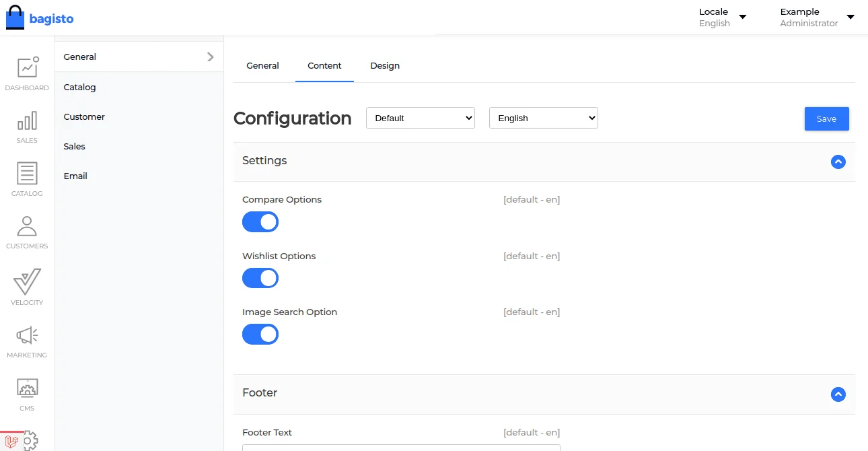868x451 pixels.
Task: Open the Example Administrator account menu
Action: tap(816, 18)
